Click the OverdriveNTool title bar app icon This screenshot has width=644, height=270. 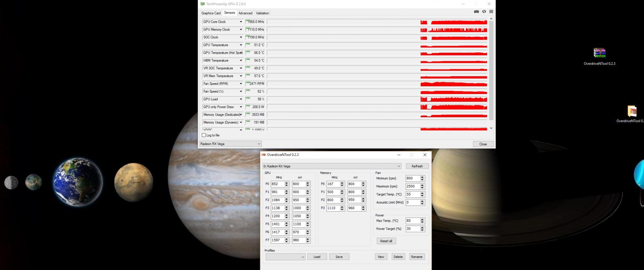[264, 155]
